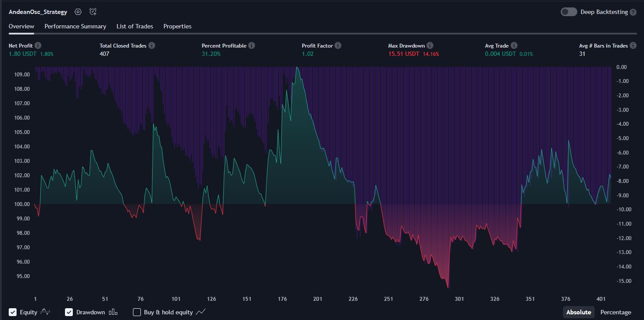Uncheck the Equity checkbox

(13, 312)
